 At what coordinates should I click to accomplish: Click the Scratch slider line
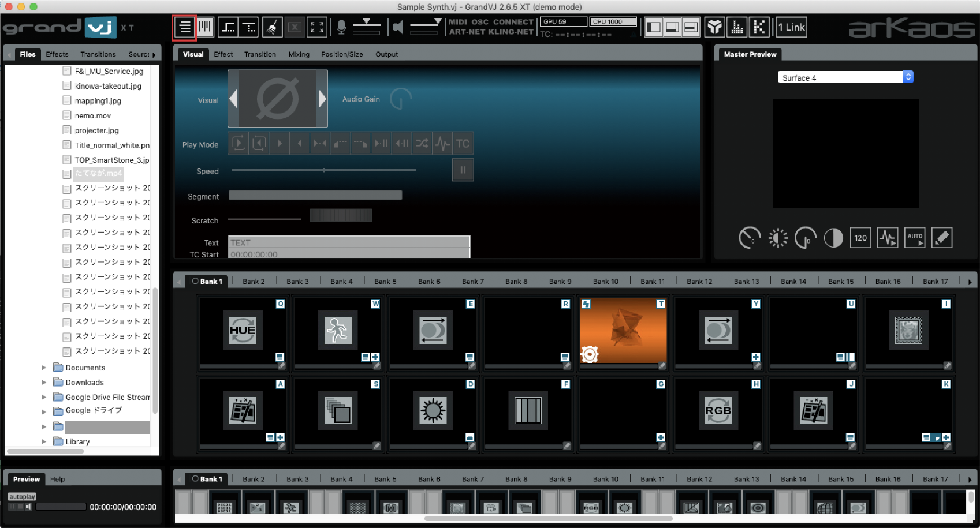tap(264, 219)
